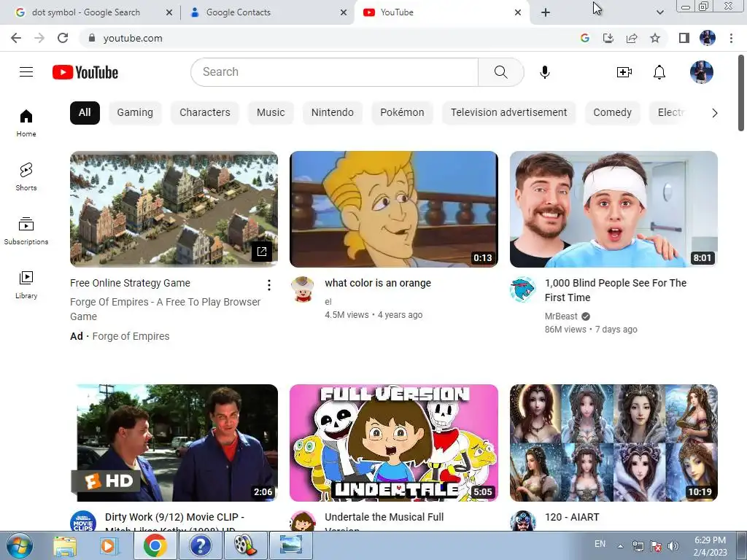Image resolution: width=747 pixels, height=560 pixels.
Task: Click the page vertical scrollbar
Action: point(741,93)
